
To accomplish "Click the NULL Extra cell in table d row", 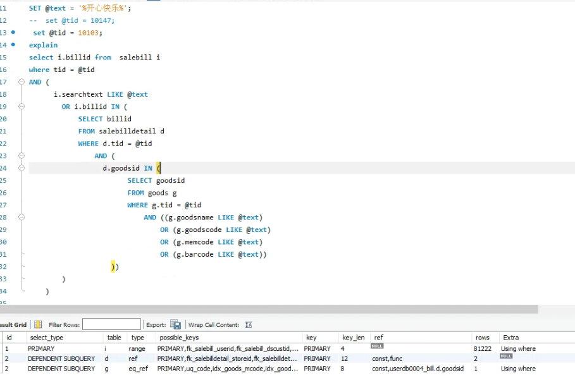I will coord(506,356).
